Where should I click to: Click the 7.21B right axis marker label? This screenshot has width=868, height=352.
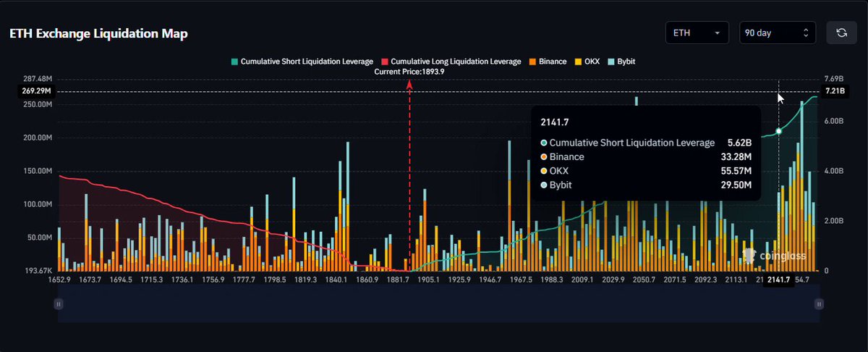pyautogui.click(x=837, y=91)
